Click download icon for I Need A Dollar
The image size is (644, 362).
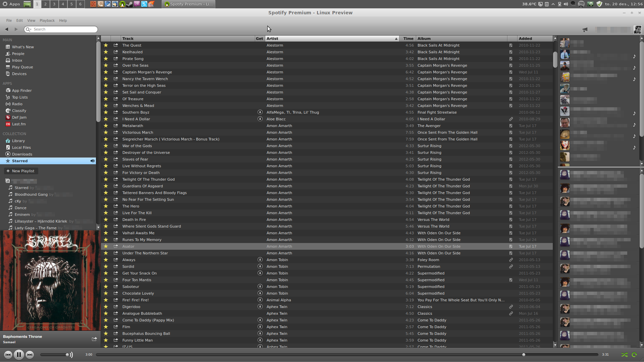(x=260, y=119)
